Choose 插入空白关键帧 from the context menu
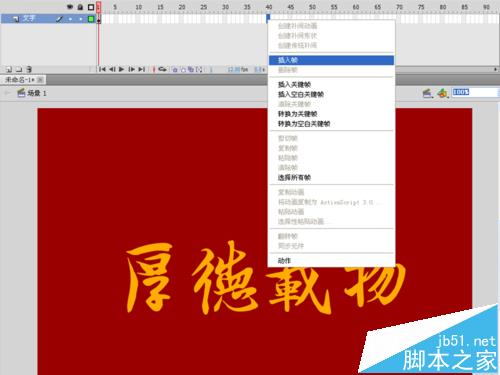The image size is (500, 375). [331, 95]
